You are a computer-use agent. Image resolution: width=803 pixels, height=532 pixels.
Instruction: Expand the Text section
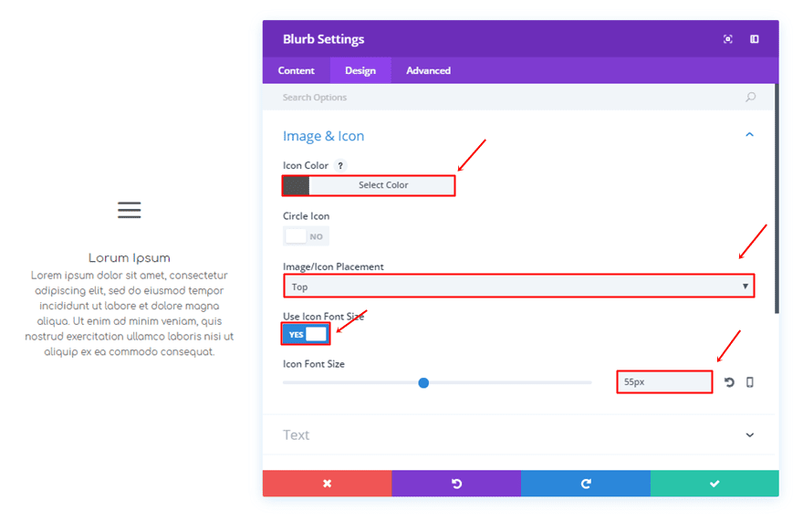click(x=749, y=435)
